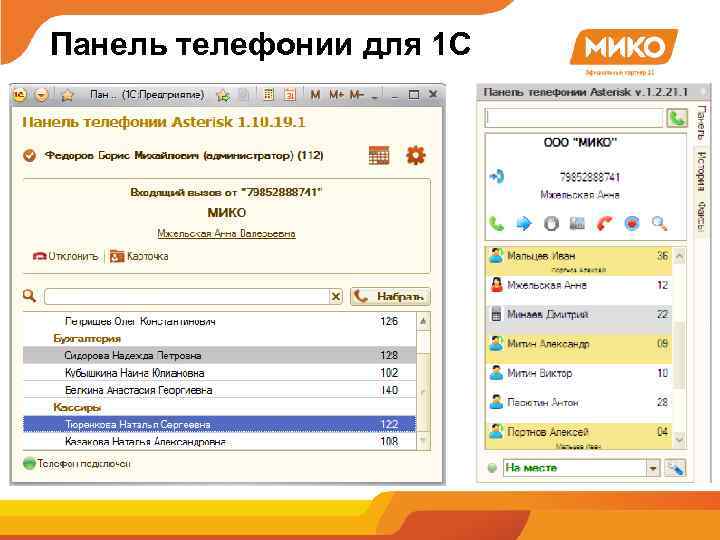This screenshot has width=720, height=540.
Task: Click the Asterisk contact list scroll-down arrow
Action: 679,440
